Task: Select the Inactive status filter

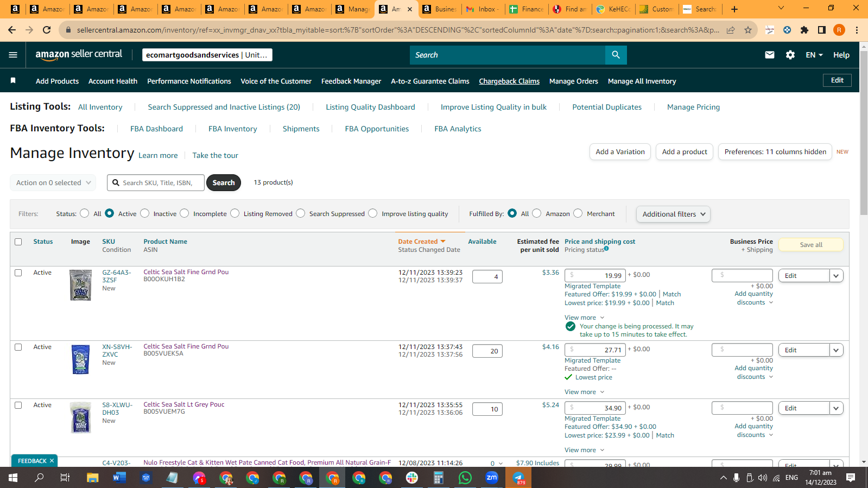Action: (x=145, y=213)
